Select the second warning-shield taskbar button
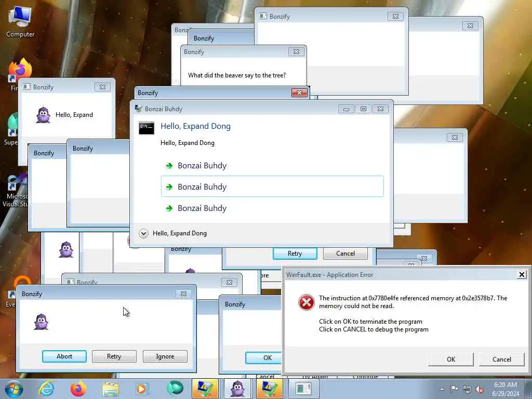 click(x=270, y=389)
